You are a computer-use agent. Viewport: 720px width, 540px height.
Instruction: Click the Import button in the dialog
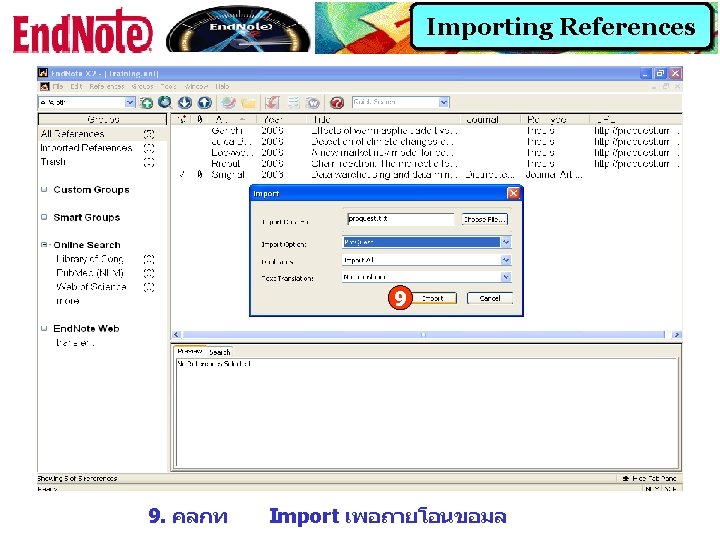(x=433, y=298)
